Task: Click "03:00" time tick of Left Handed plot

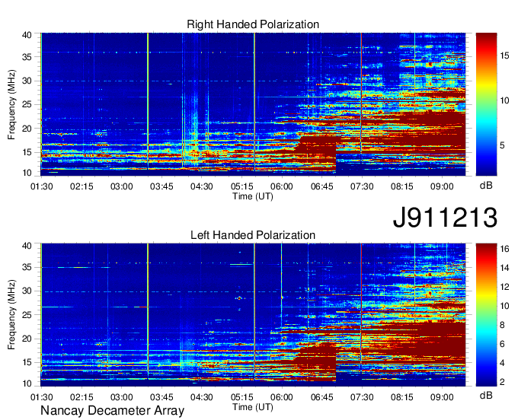Action: coord(122,397)
